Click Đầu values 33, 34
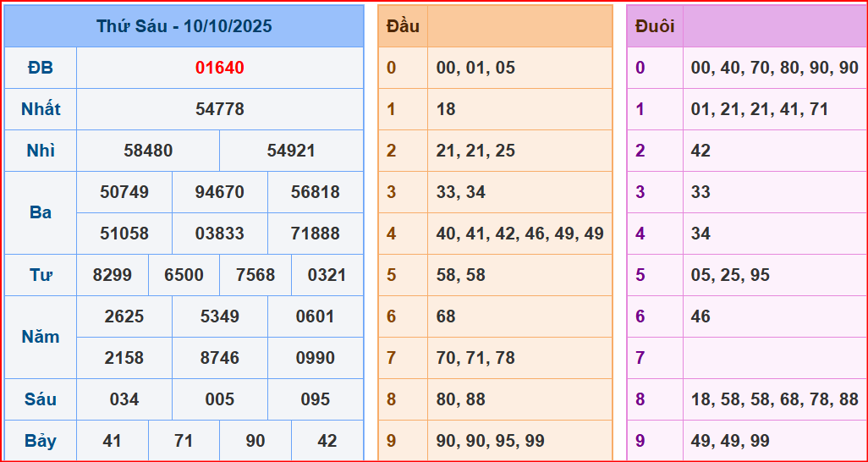Screen dimensions: 868x462 pyautogui.click(x=460, y=192)
